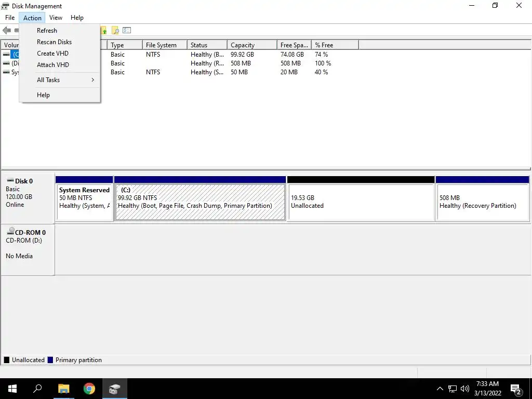Open taskbar Search magnifier
532x399 pixels.
(x=37, y=389)
